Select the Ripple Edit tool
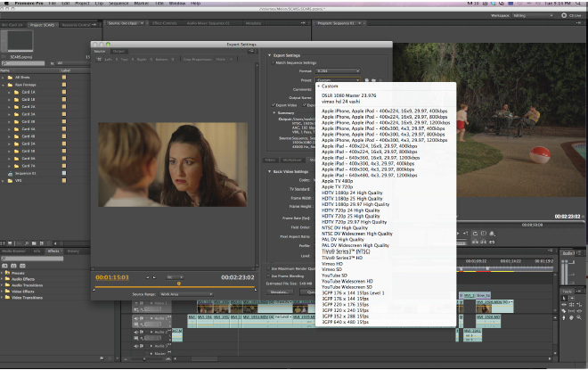 click(564, 304)
